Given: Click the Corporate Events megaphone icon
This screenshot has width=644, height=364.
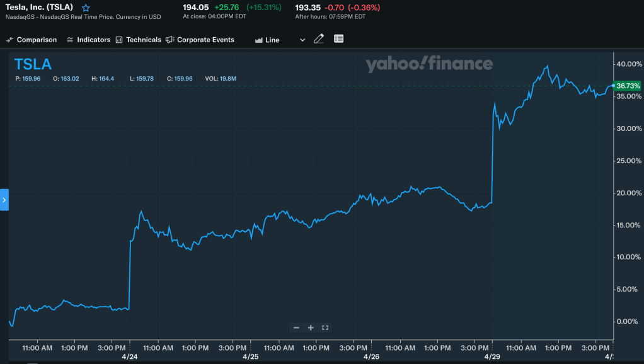Looking at the screenshot, I should [x=170, y=40].
